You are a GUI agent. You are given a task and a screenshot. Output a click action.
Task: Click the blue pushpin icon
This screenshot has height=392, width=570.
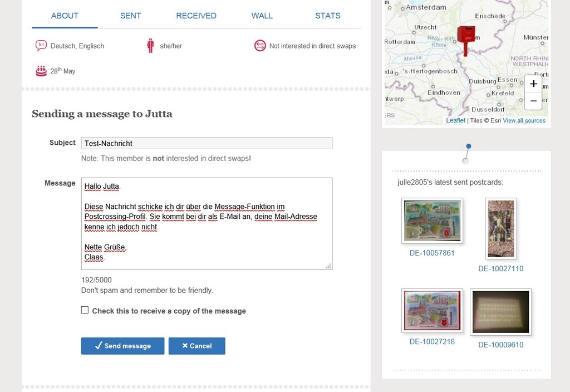(468, 147)
